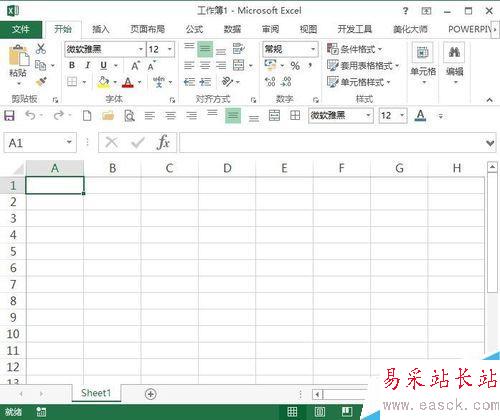
Task: Align text right in ribbon
Action: coord(221,65)
